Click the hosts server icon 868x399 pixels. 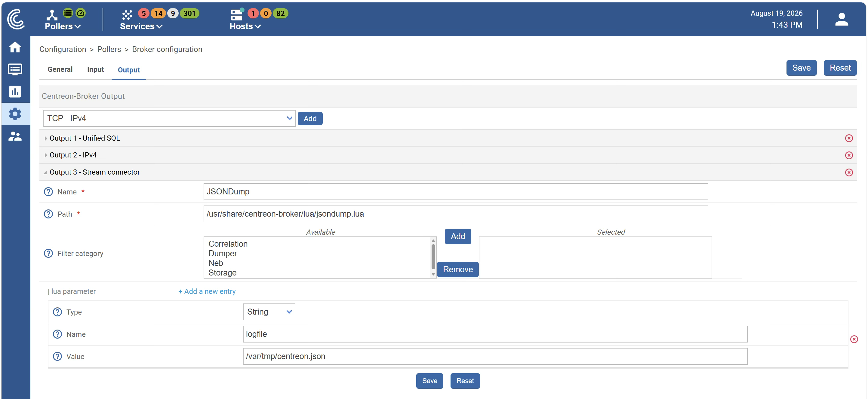click(x=237, y=14)
